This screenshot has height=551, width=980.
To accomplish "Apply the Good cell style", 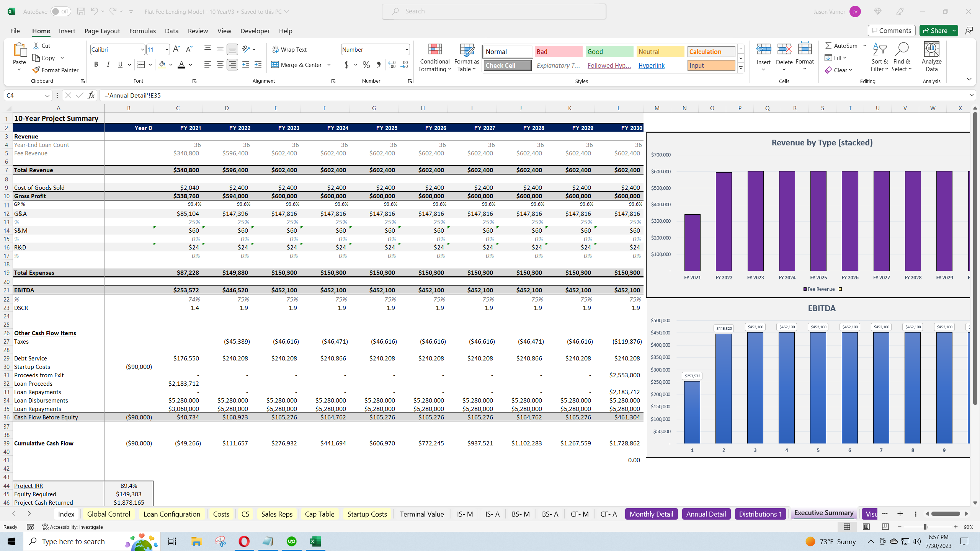I will 609,52.
